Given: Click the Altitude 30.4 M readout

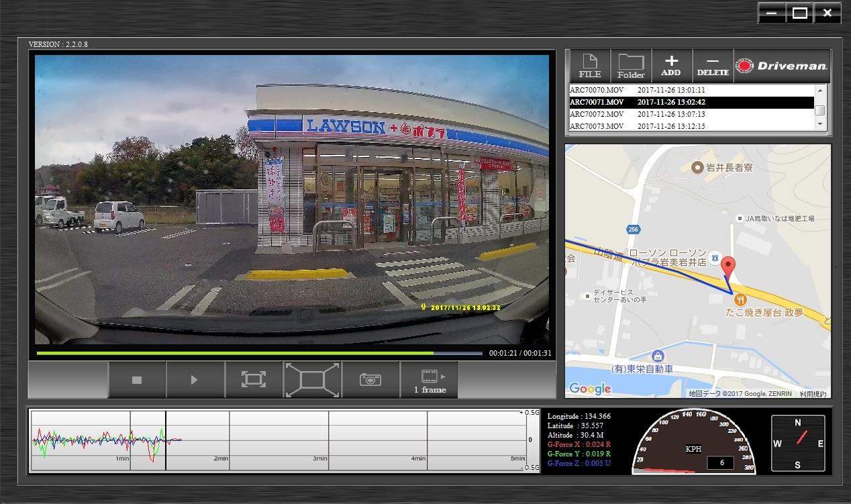Looking at the screenshot, I should (x=574, y=435).
